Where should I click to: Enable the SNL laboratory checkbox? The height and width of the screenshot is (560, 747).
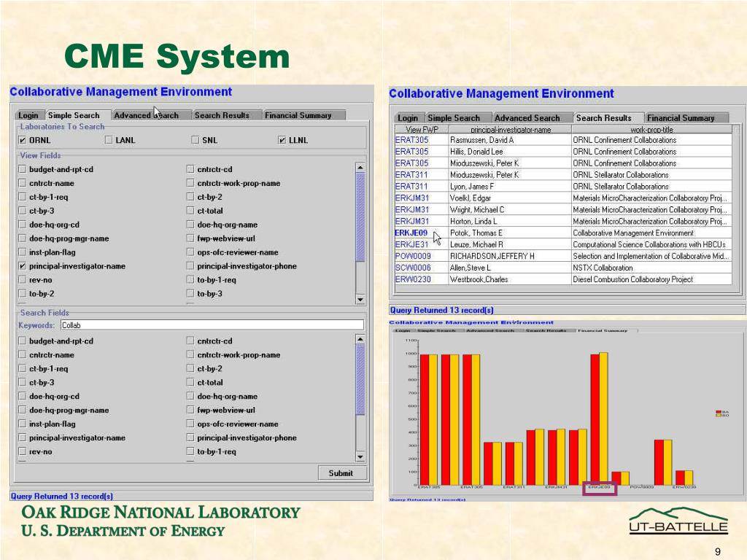195,140
